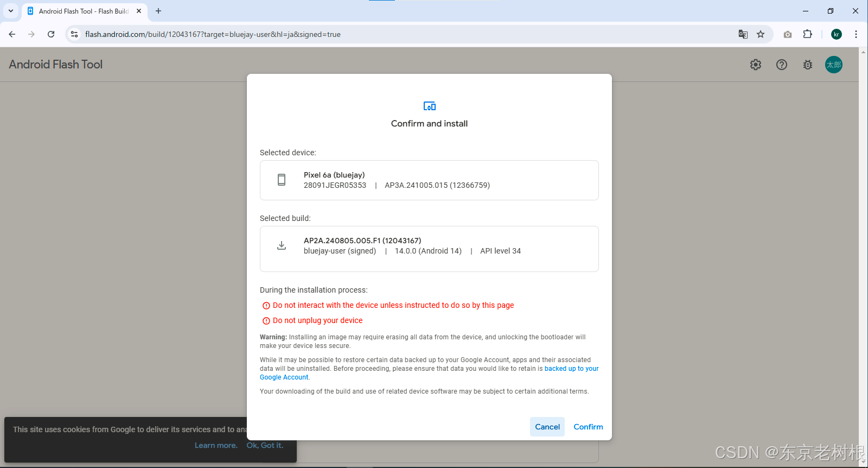Click 'Learn more.' in cookie notice
The image size is (868, 468).
pyautogui.click(x=216, y=445)
